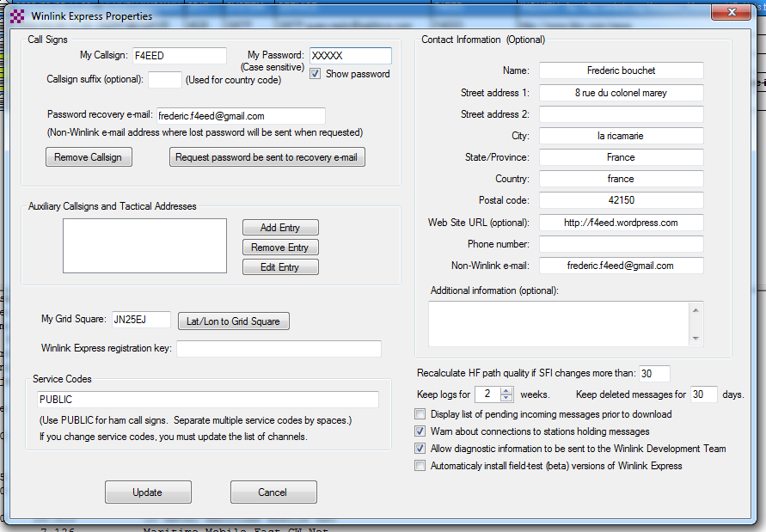The width and height of the screenshot is (766, 532).
Task: Request password be sent to recovery e-mail
Action: (267, 157)
